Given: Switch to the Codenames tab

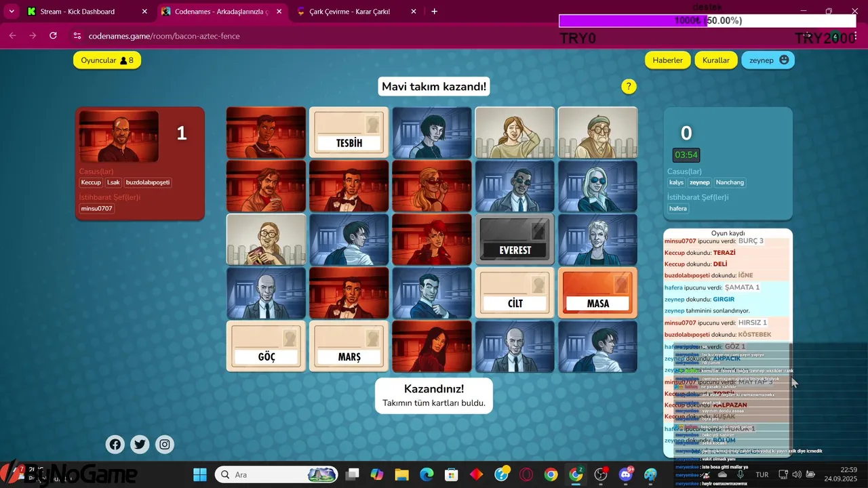Looking at the screenshot, I should (222, 12).
